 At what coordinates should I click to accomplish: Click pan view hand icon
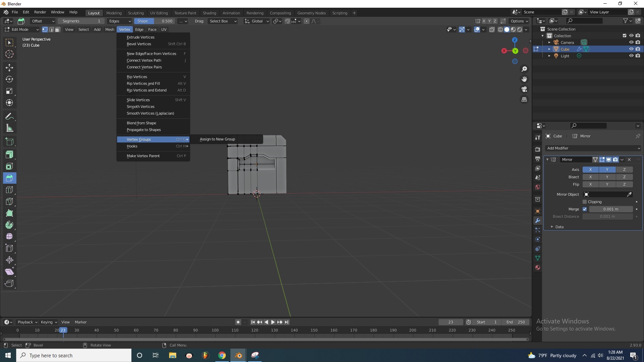pos(524,79)
